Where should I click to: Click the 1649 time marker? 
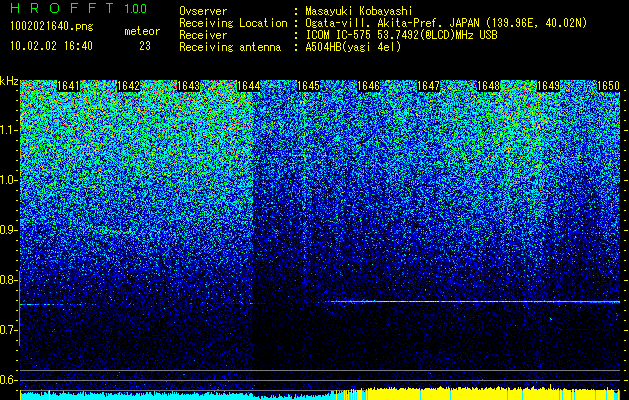click(548, 86)
